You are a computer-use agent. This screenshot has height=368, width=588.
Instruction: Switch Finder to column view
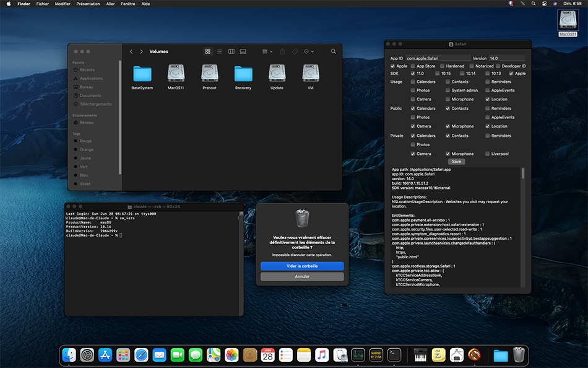231,51
